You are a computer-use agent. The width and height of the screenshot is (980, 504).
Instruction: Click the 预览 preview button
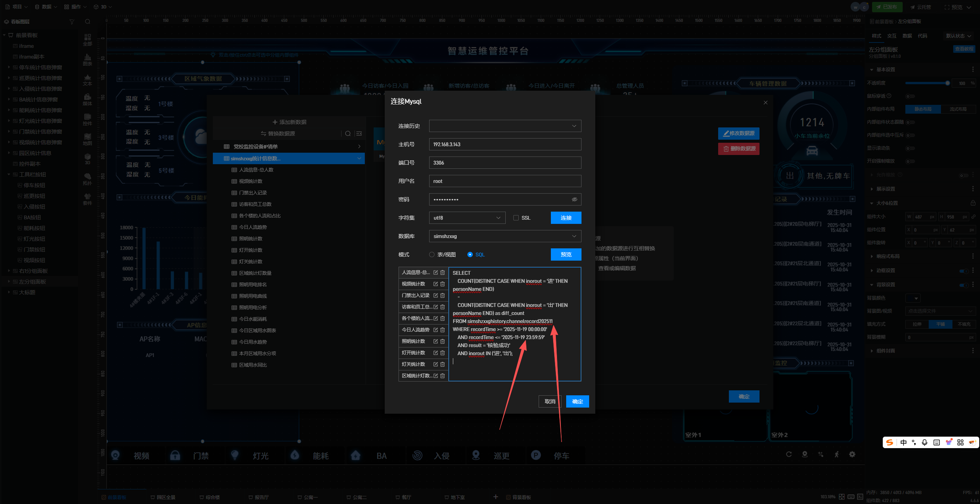(x=566, y=254)
